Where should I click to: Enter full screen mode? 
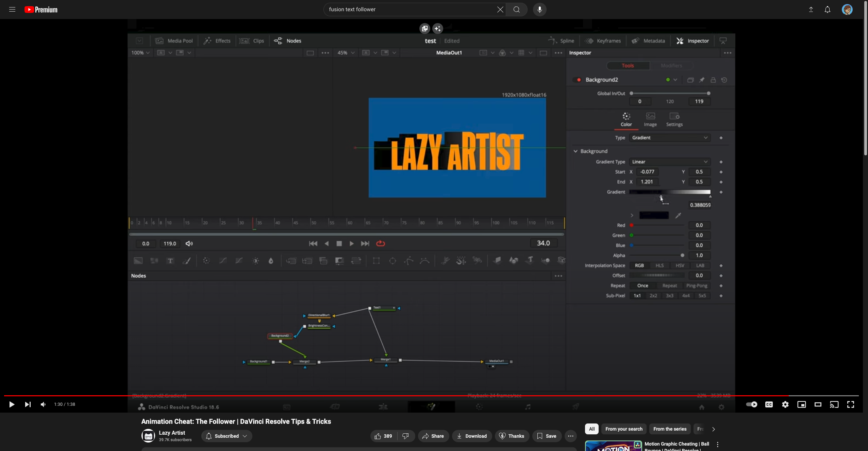click(851, 404)
